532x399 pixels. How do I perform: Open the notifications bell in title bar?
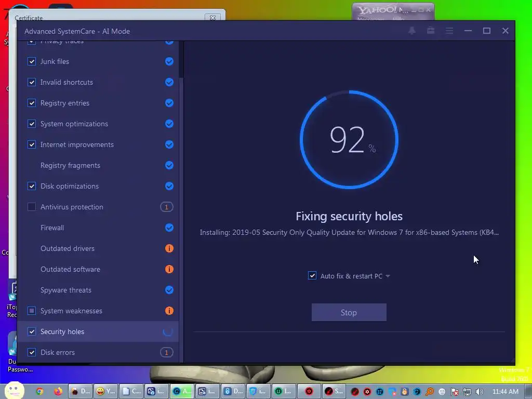coord(412,31)
